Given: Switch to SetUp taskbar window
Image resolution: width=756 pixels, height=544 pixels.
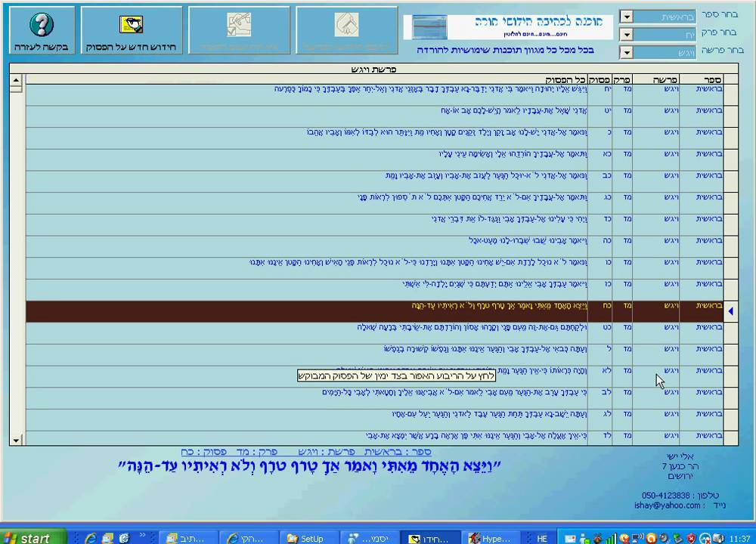Looking at the screenshot, I should pos(308,538).
